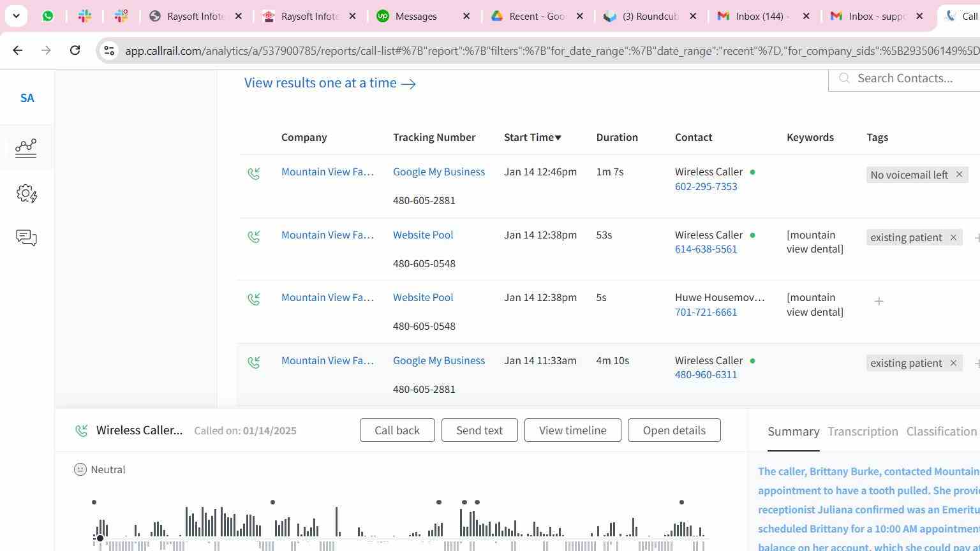Open contact number 602-295-7353
Screen dimensions: 980x551
(706, 186)
